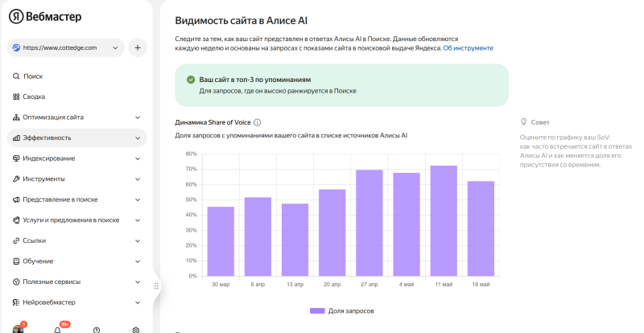
Task: Expand the Полезные сервисы chevron
Action: tap(138, 282)
